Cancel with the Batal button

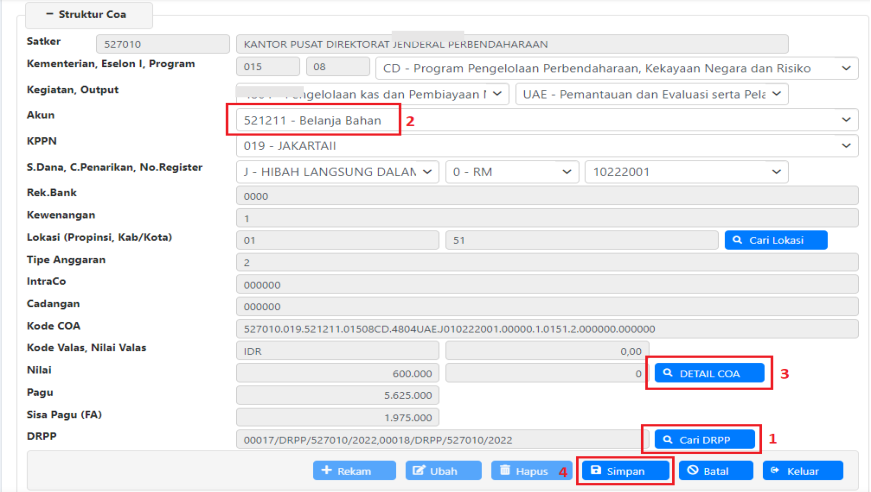click(716, 470)
